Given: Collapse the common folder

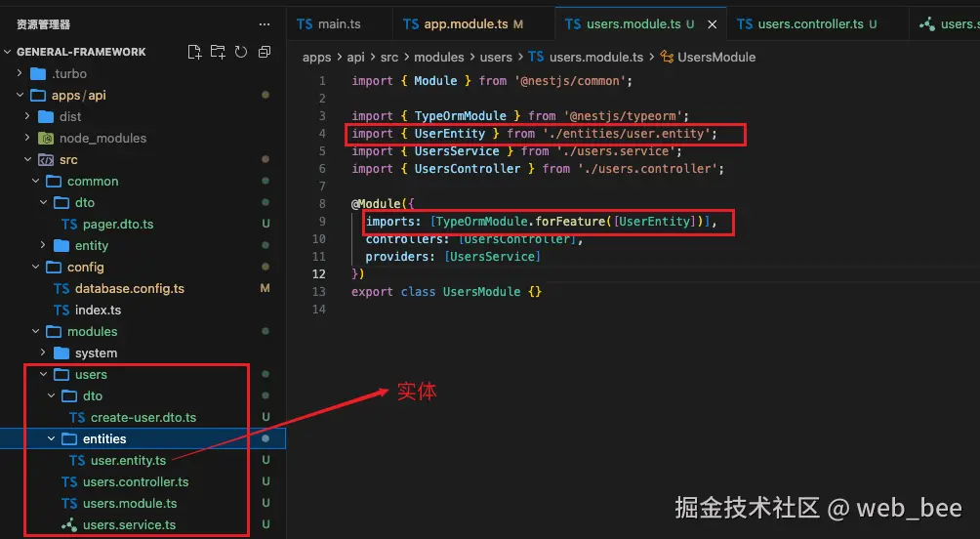Looking at the screenshot, I should tap(35, 181).
